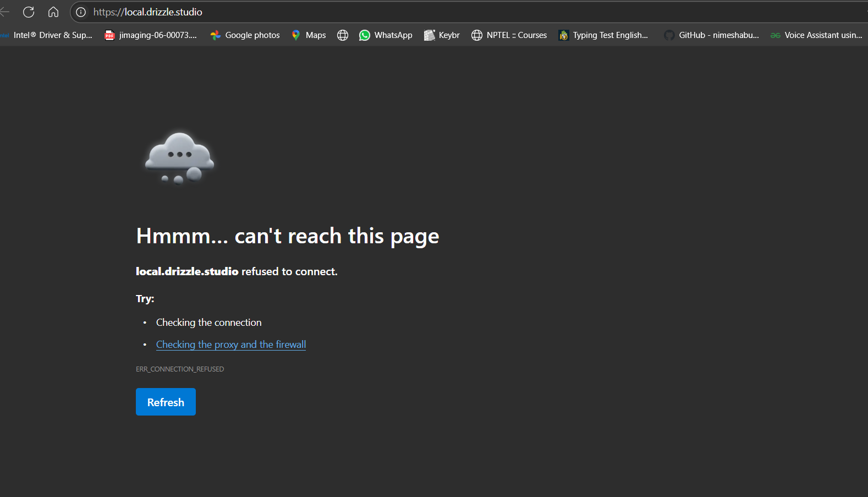Open the unlabeled globe bookmark after Maps
Viewport: 868px width, 497px height.
click(343, 35)
